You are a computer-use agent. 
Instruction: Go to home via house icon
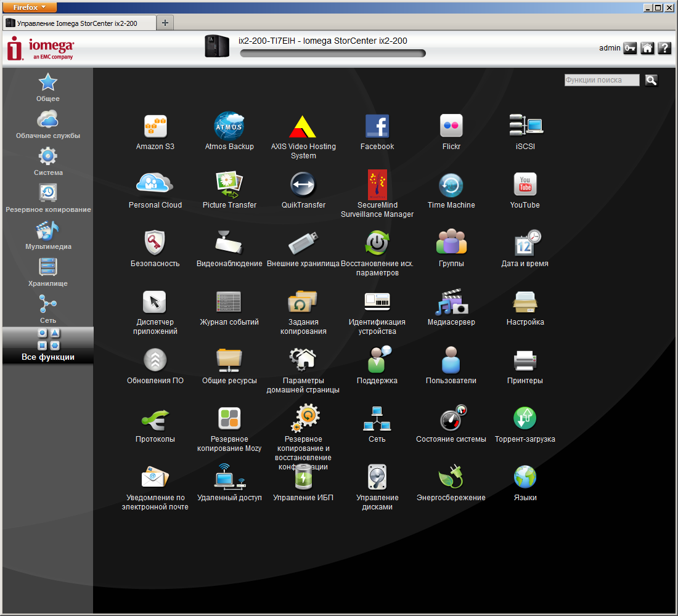coord(647,48)
